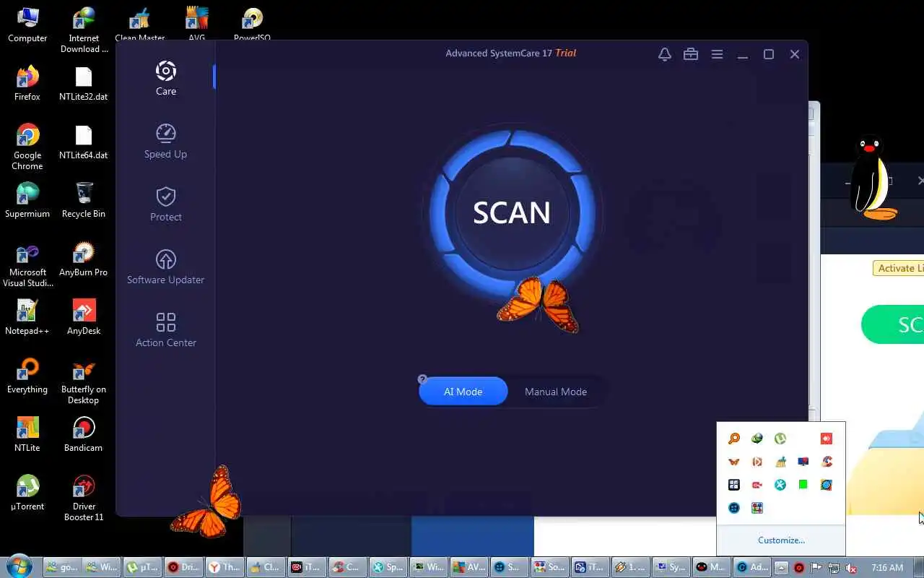924x578 pixels.
Task: Click µTorrent tray icon in popup
Action: 780,439
